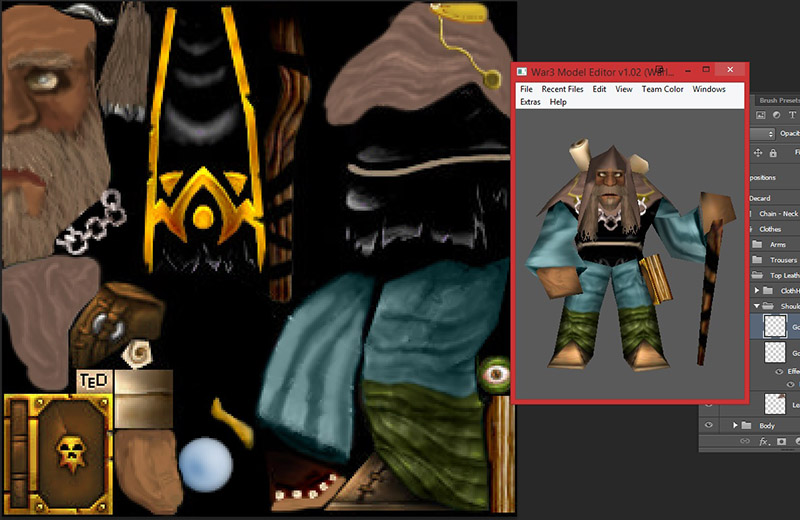Collapse the Should layer group
The width and height of the screenshot is (800, 520).
pos(757,306)
